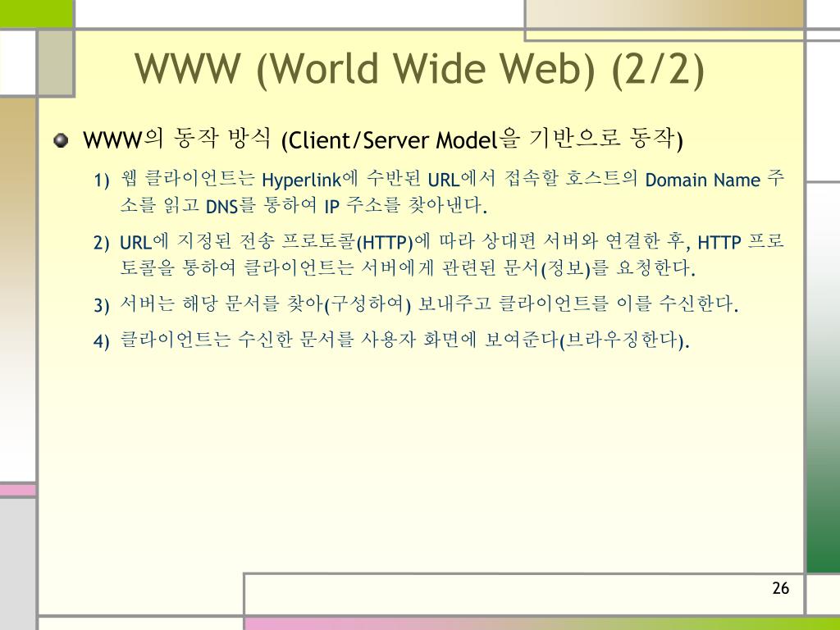Click the word 'Hyperlink' in item 1
840x630 pixels.
coord(301,180)
